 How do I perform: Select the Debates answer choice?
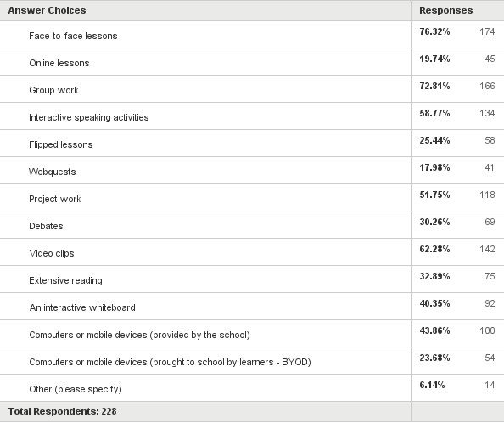[46, 226]
